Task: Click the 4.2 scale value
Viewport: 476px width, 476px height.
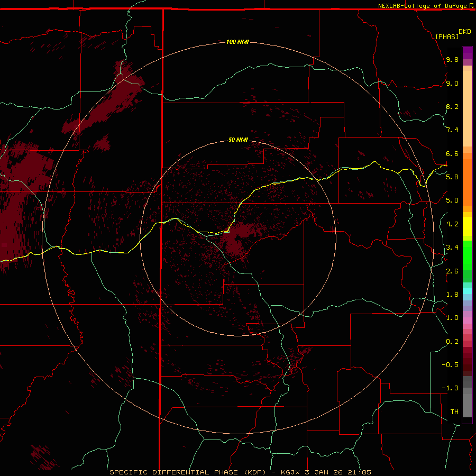Action: [452, 224]
